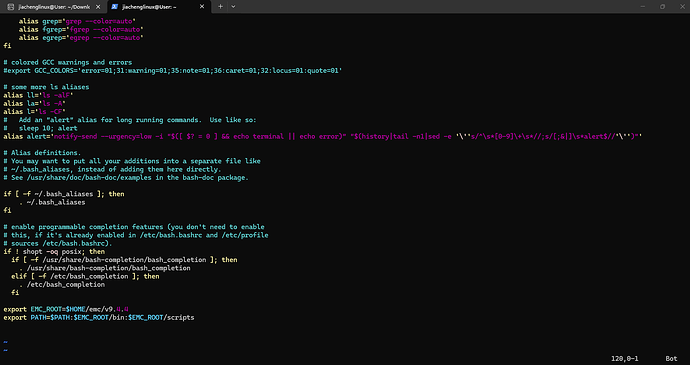Screen dimensions: 690x365
Task: Click the 'Bot' scroll position indicator
Action: click(671, 359)
